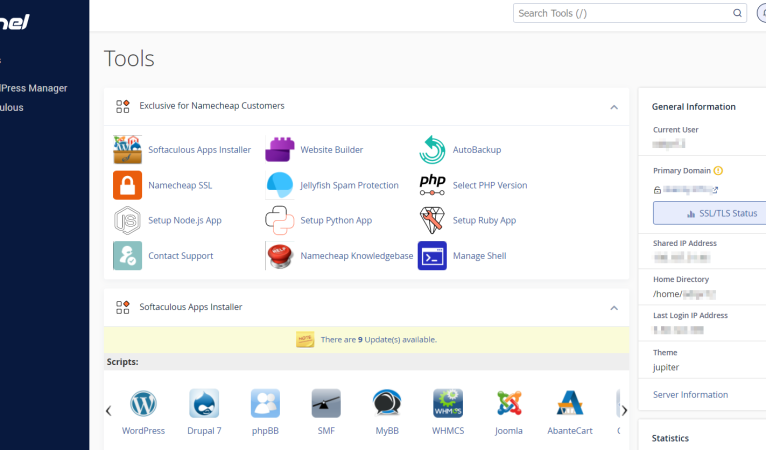Open the Namecheap SSL text link

[180, 185]
